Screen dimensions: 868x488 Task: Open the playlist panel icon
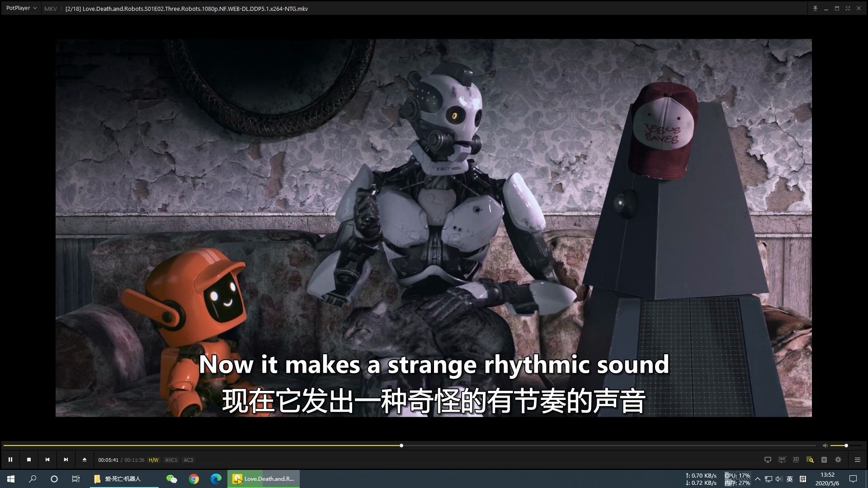(x=824, y=460)
